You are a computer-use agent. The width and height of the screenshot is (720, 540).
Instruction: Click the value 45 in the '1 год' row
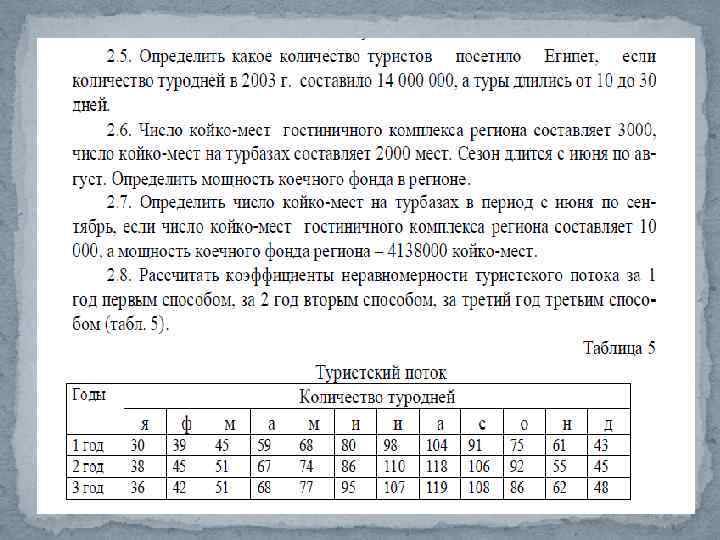click(222, 445)
